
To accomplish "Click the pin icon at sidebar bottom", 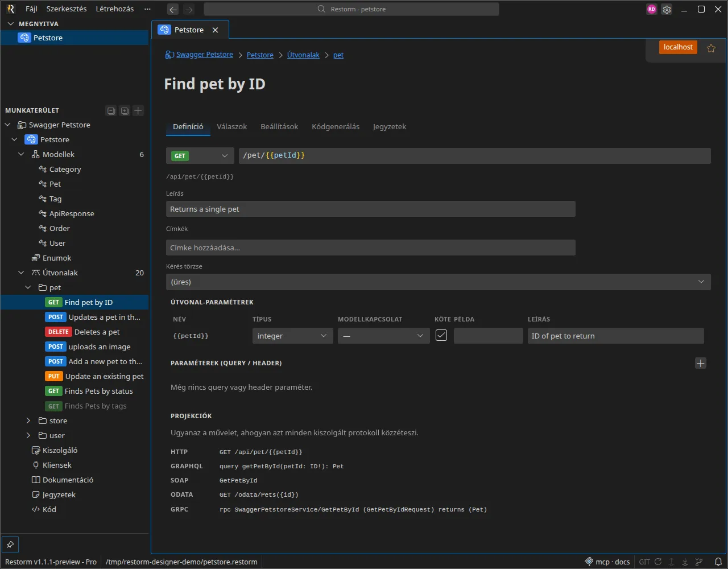I will 10,543.
